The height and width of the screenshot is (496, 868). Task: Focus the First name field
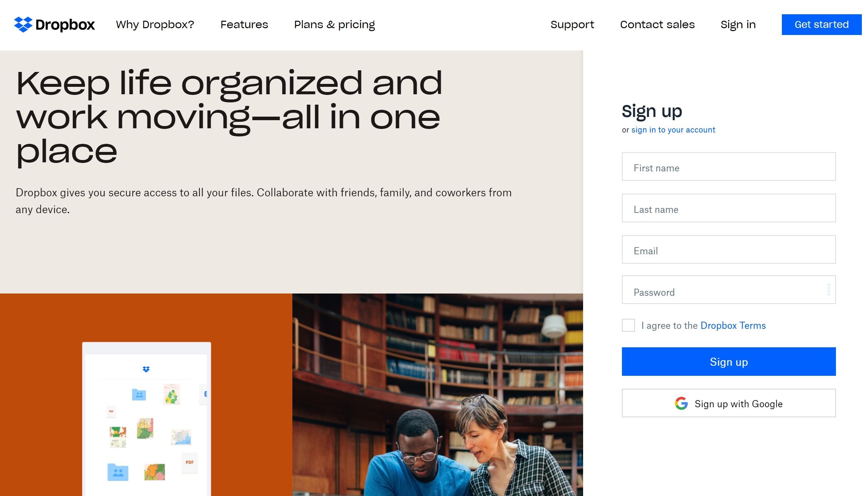click(x=728, y=167)
